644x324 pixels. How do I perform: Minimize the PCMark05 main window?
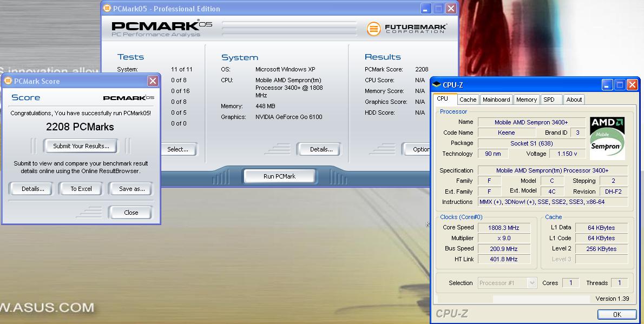(x=425, y=9)
